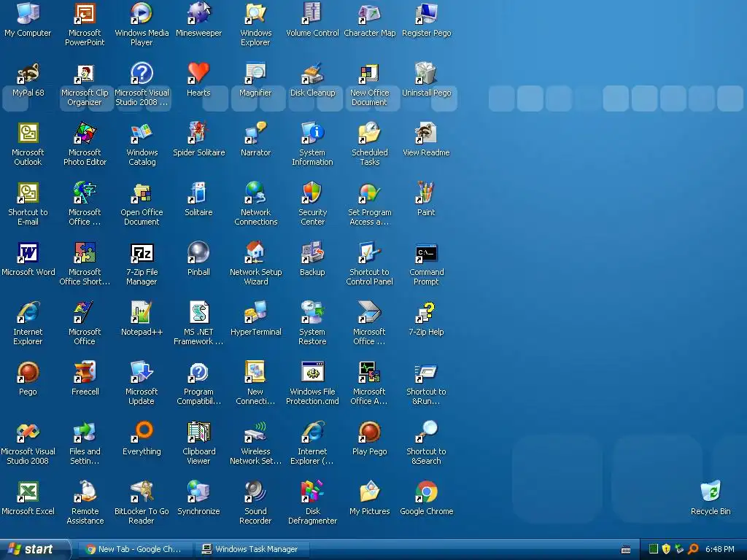The width and height of the screenshot is (747, 560).
Task: Select the 7-Zip File Manager shortcut
Action: pos(142,252)
